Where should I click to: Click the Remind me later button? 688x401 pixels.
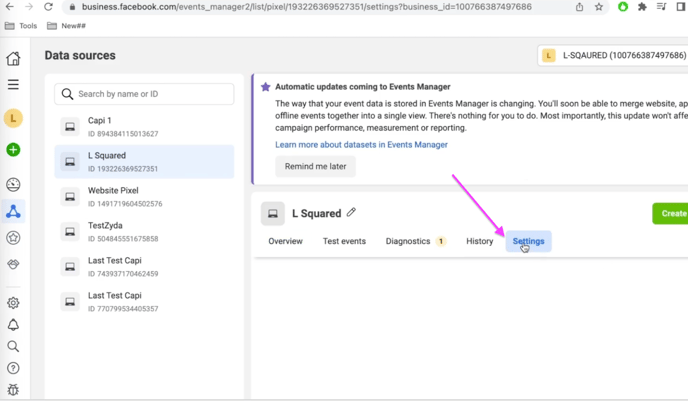pos(315,166)
